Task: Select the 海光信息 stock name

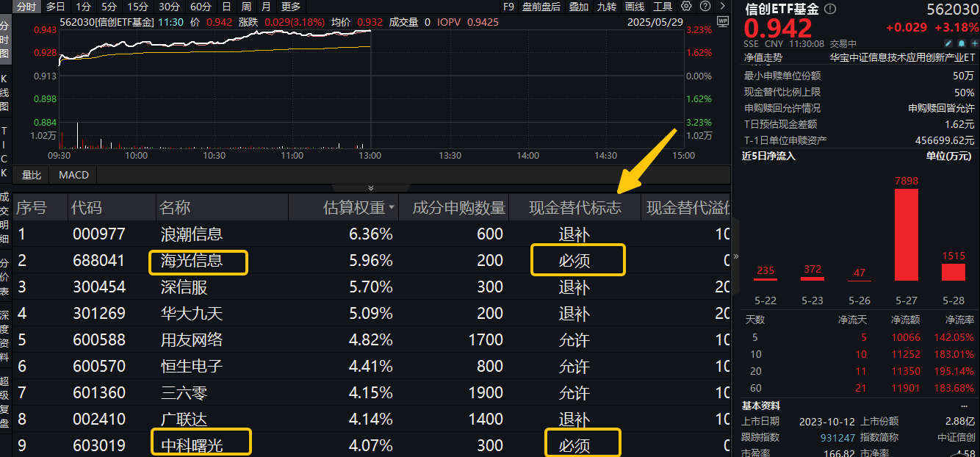Action: (x=192, y=261)
